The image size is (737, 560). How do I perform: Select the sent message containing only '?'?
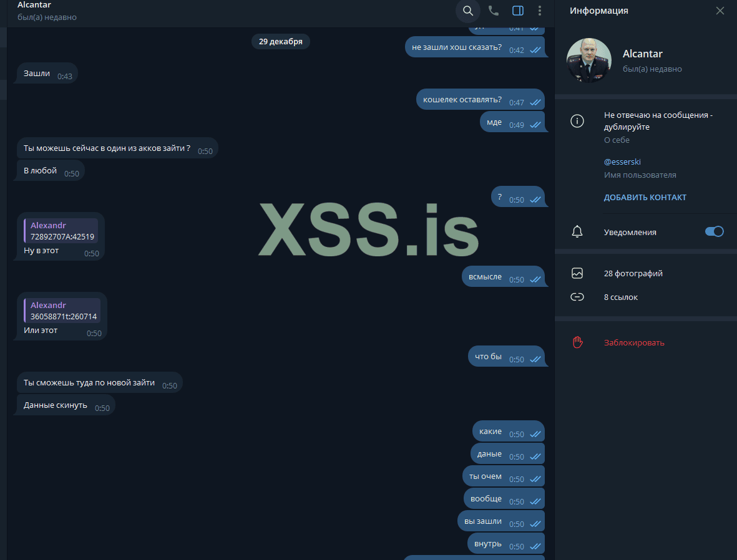click(518, 197)
